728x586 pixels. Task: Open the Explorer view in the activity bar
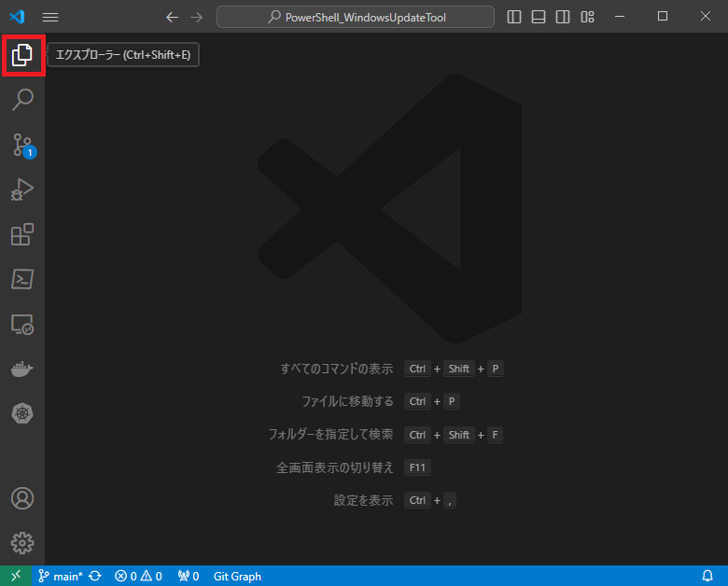(22, 55)
